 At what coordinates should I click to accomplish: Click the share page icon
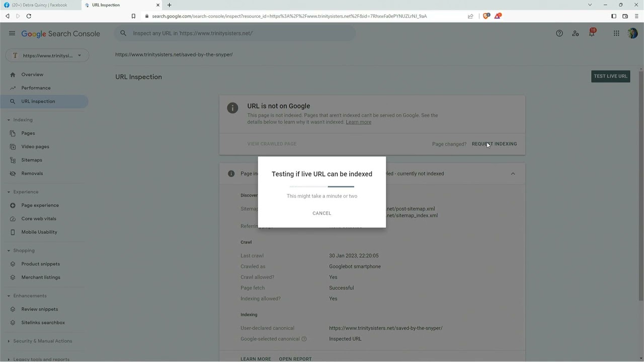click(470, 16)
